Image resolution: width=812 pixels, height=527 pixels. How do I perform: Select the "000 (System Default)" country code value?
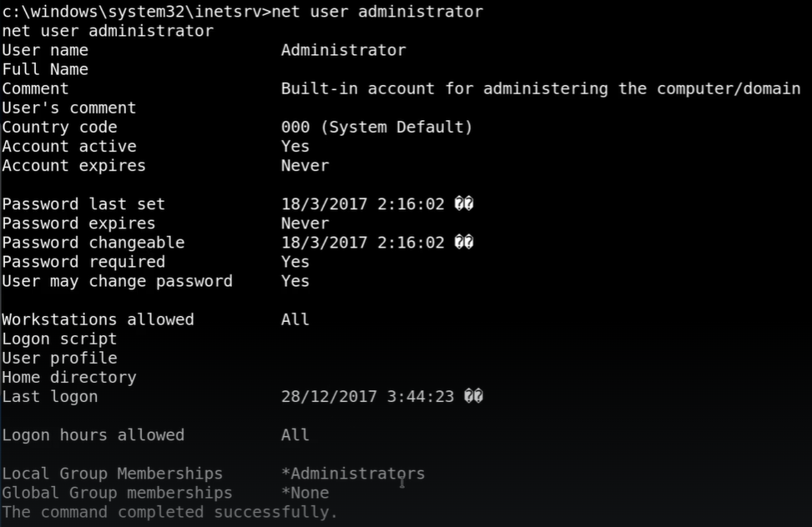pyautogui.click(x=376, y=127)
